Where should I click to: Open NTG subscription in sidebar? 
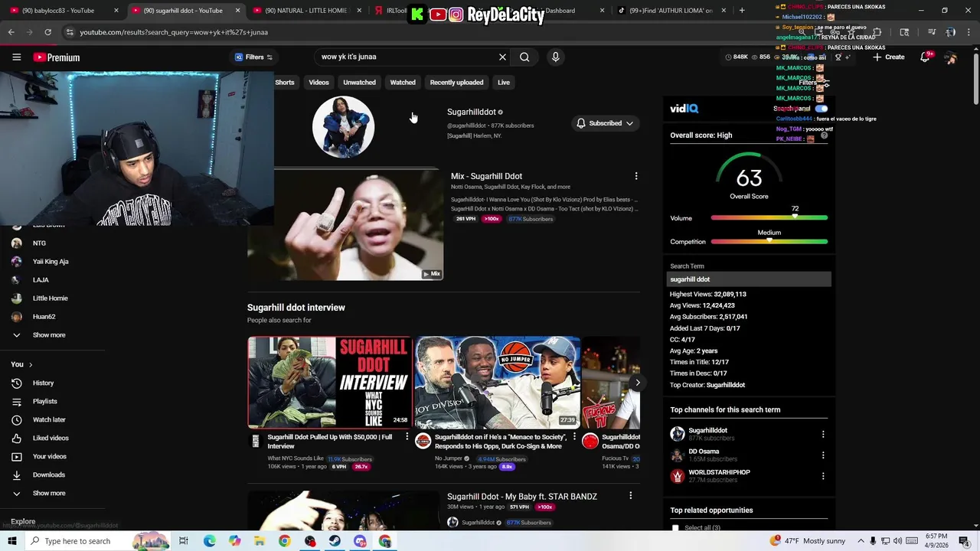click(x=39, y=243)
